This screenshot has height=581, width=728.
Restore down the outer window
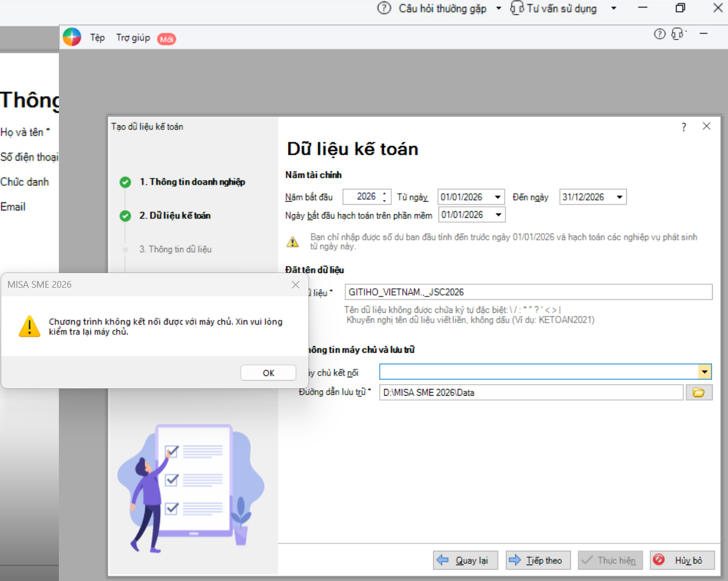coord(680,8)
